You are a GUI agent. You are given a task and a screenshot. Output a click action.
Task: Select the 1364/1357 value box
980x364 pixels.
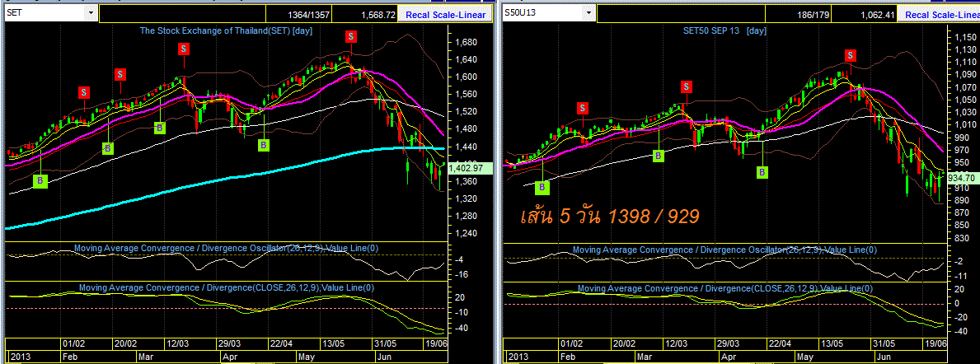tap(299, 14)
